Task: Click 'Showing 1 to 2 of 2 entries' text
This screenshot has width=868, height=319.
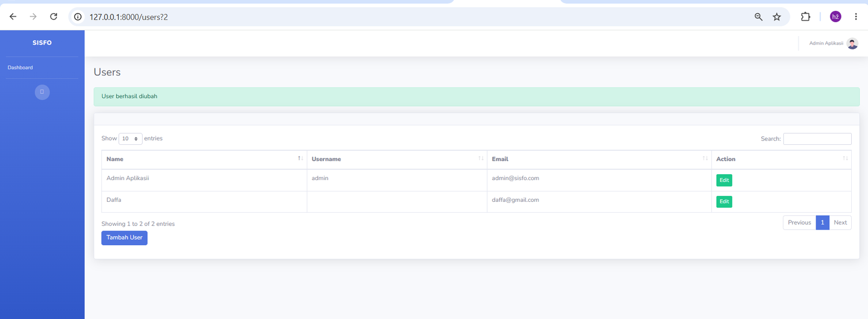Action: click(x=138, y=224)
